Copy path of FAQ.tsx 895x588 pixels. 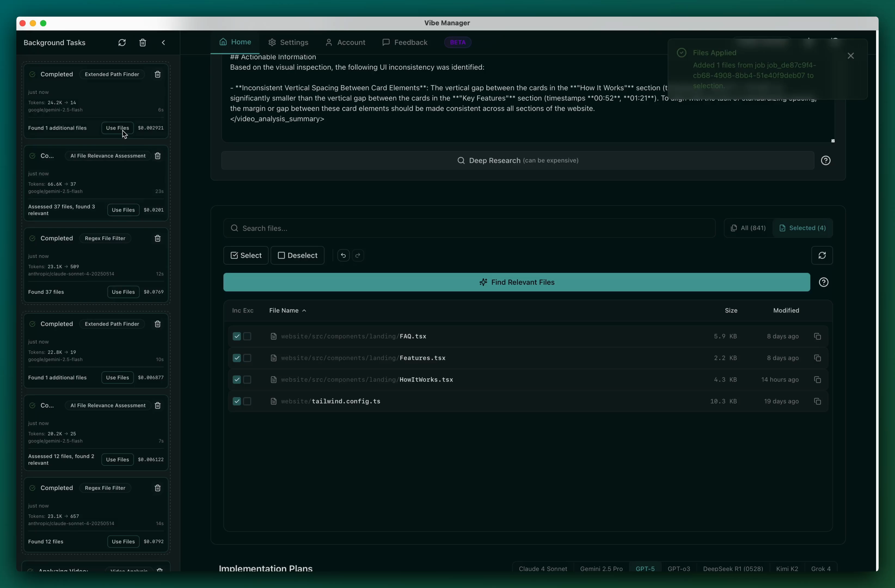coord(817,336)
